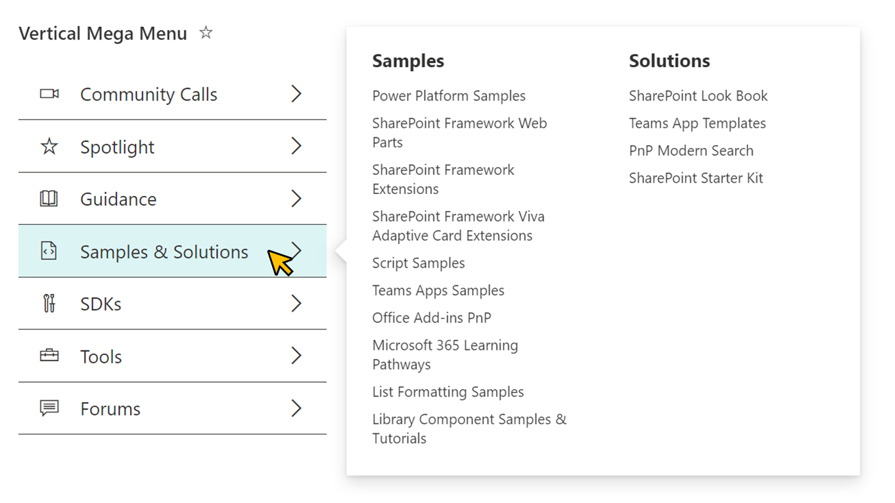This screenshot has height=503, width=895.
Task: Click the star icon next to Spotlight
Action: tap(49, 146)
